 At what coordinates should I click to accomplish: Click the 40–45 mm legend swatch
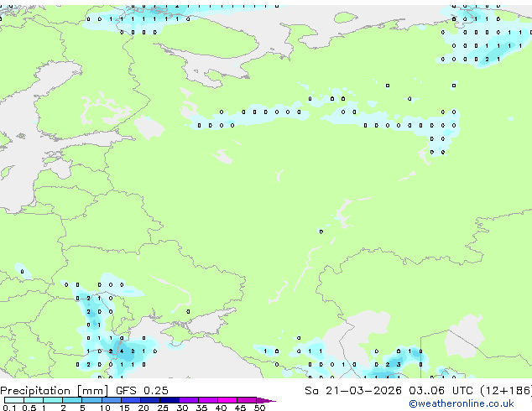227,400
